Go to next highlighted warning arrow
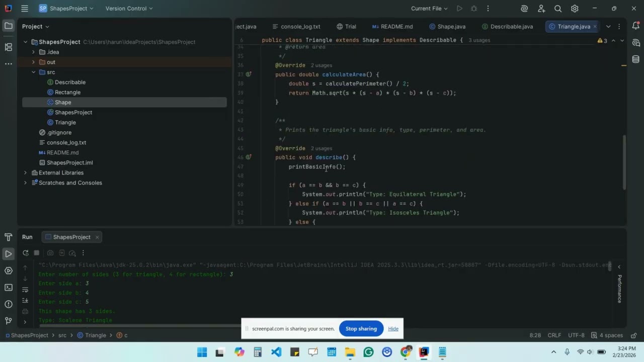The image size is (644, 362). tap(622, 40)
